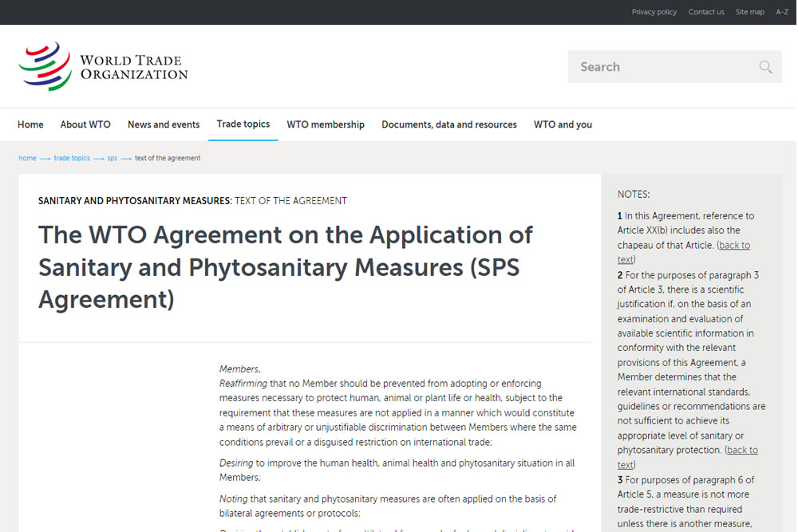Open the Home menu item
This screenshot has width=798, height=532.
coord(30,124)
